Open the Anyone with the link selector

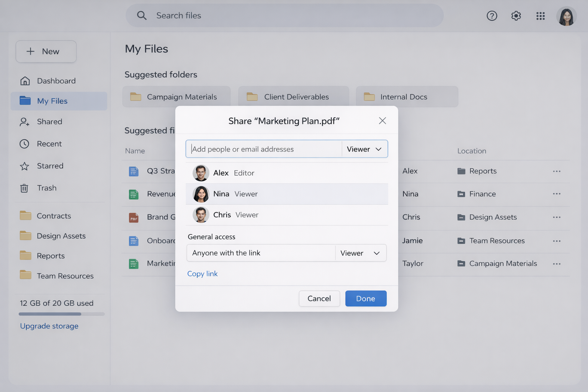[x=261, y=253]
